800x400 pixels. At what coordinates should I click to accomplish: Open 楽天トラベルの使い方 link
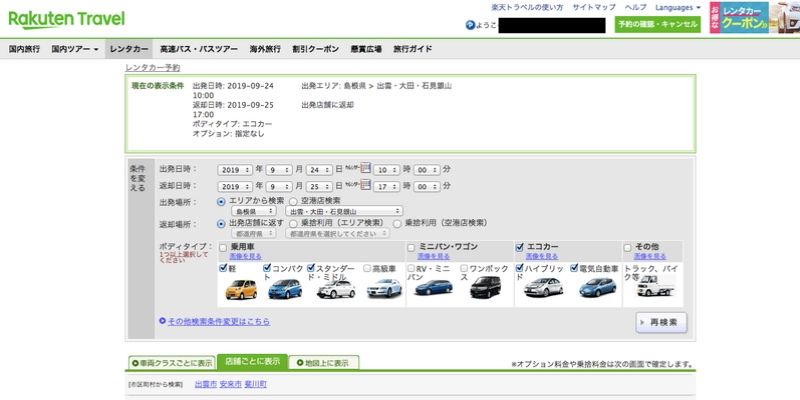point(527,7)
